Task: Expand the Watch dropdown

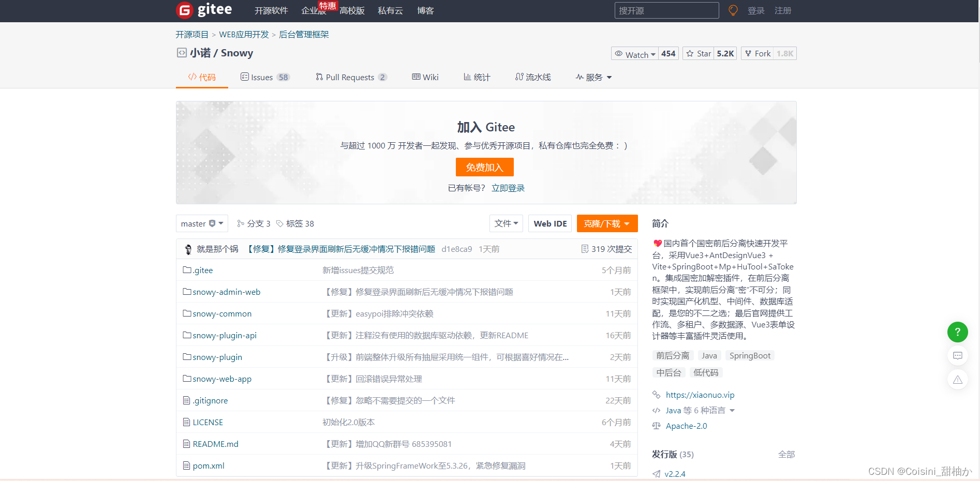Action: click(635, 54)
